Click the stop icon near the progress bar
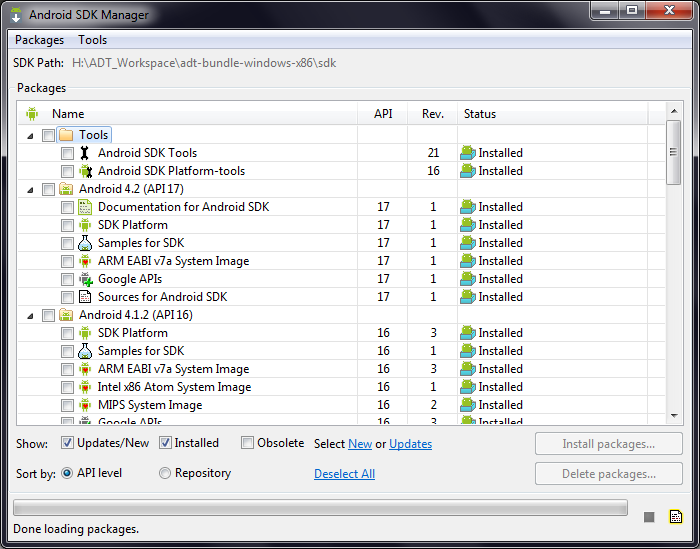The height and width of the screenshot is (549, 700). tap(649, 517)
